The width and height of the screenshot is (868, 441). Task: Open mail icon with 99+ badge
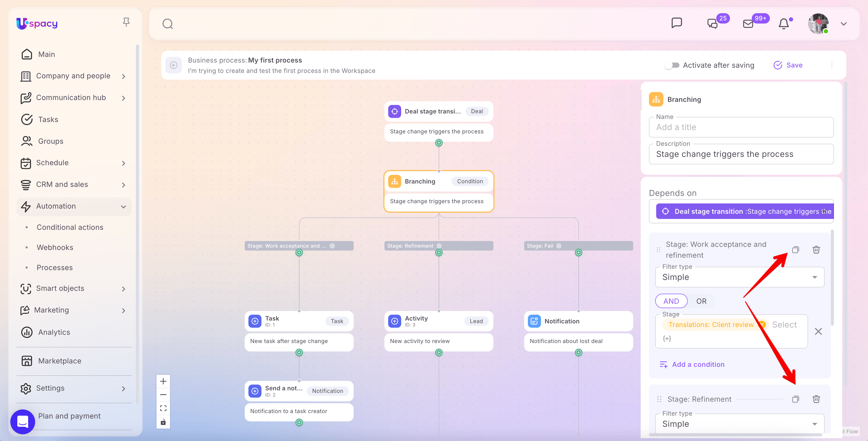(748, 24)
